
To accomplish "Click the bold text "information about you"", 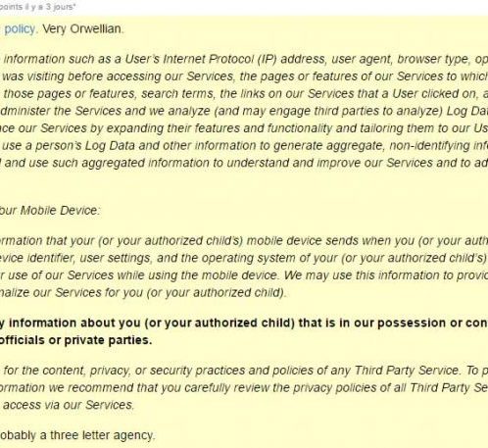I will [x=74, y=324].
